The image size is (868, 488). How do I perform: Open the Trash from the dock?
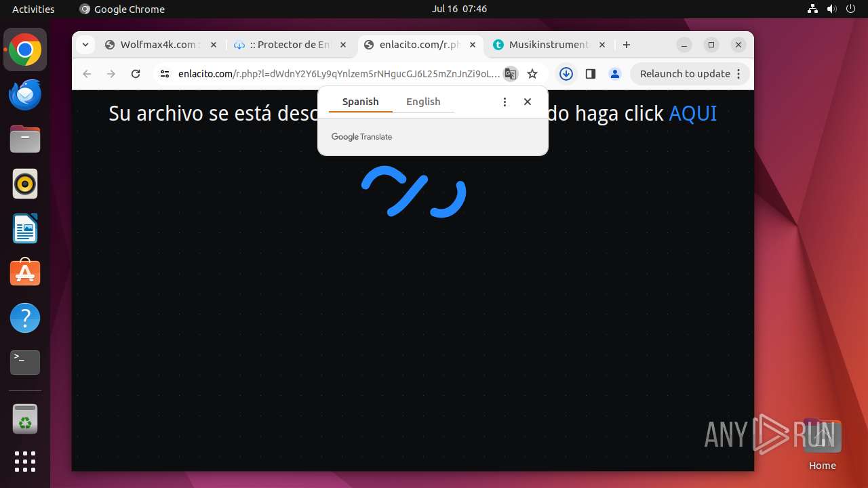pyautogui.click(x=25, y=419)
